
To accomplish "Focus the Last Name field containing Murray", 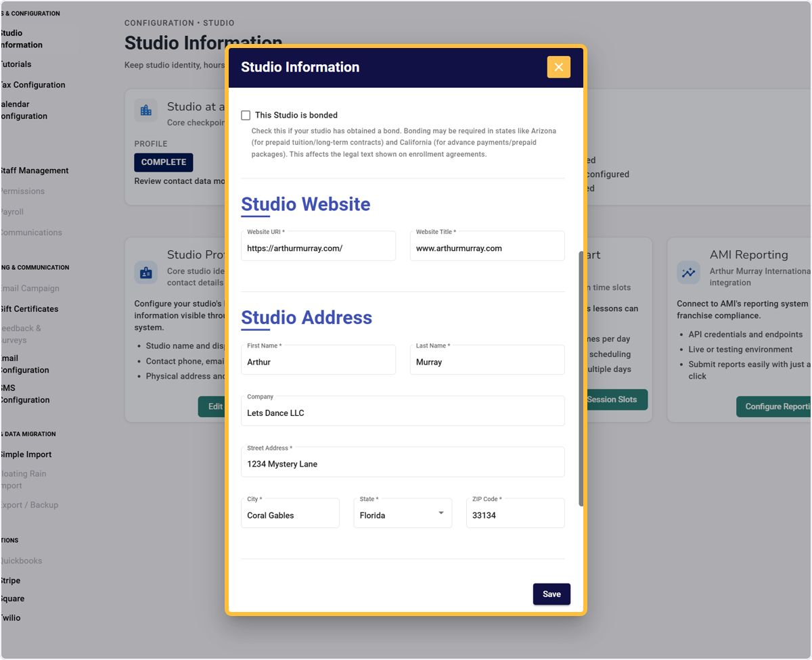I will (x=487, y=359).
